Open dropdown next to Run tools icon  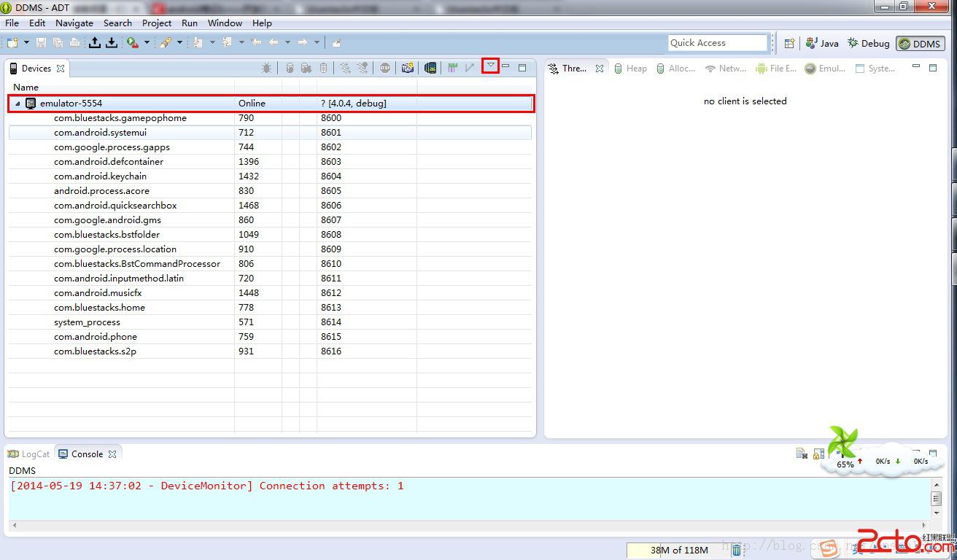pyautogui.click(x=147, y=43)
